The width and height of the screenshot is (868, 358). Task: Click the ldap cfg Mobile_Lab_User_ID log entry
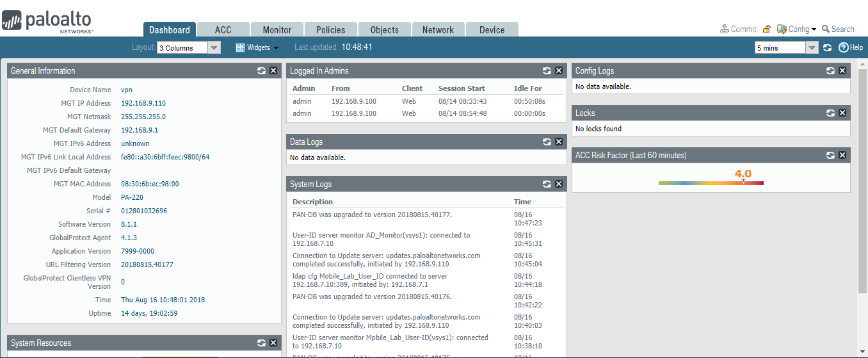click(x=370, y=280)
